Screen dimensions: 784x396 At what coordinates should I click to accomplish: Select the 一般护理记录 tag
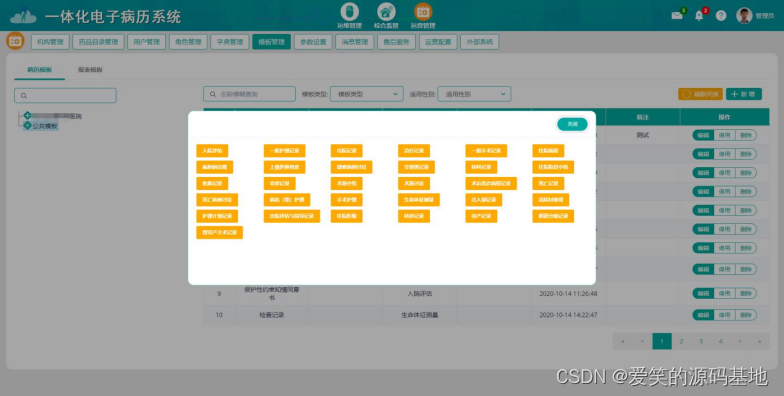click(x=284, y=150)
